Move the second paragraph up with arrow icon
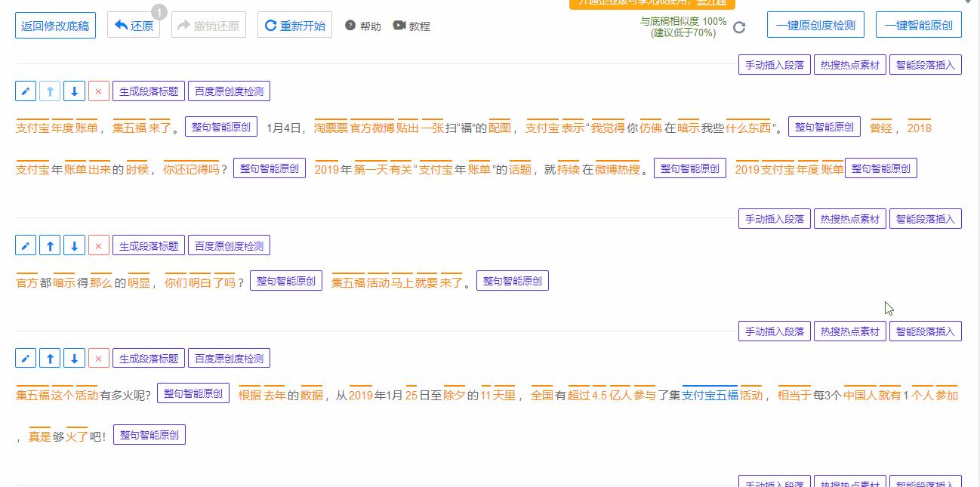This screenshot has height=487, width=980. (x=50, y=245)
